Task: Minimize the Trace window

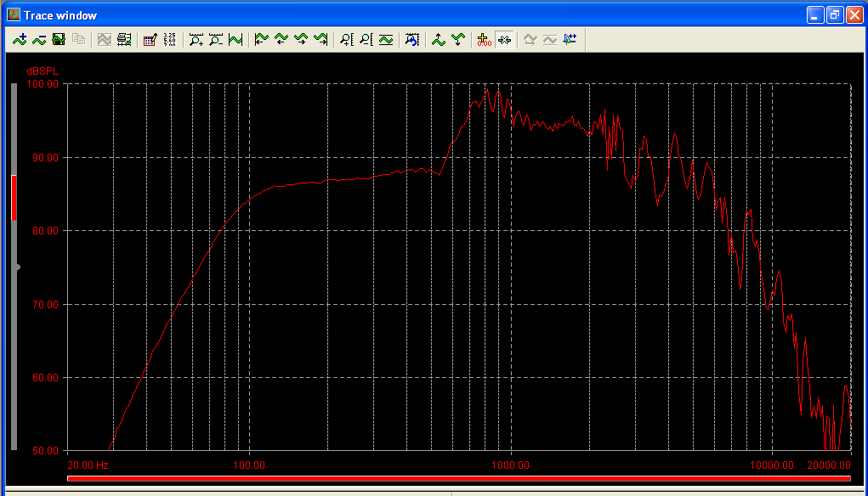Action: pos(814,15)
